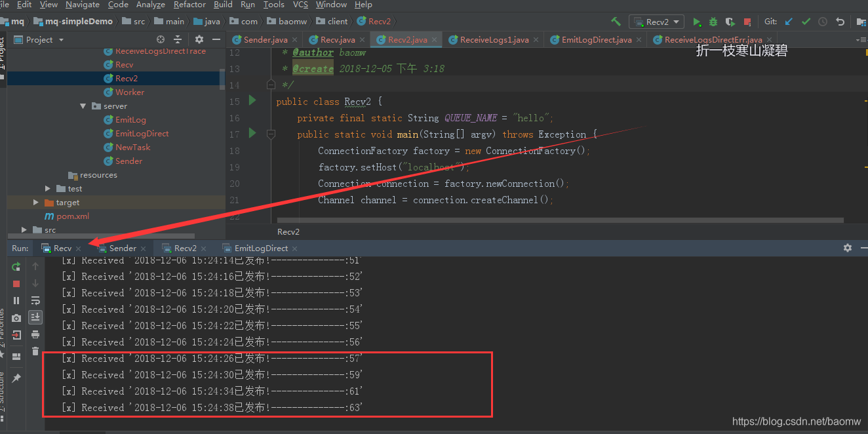
Task: Toggle soft-wrap in the console
Action: click(x=35, y=301)
